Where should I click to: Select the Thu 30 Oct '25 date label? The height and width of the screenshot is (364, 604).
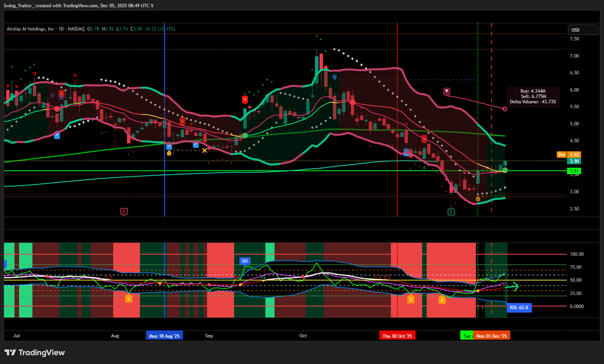tap(398, 335)
